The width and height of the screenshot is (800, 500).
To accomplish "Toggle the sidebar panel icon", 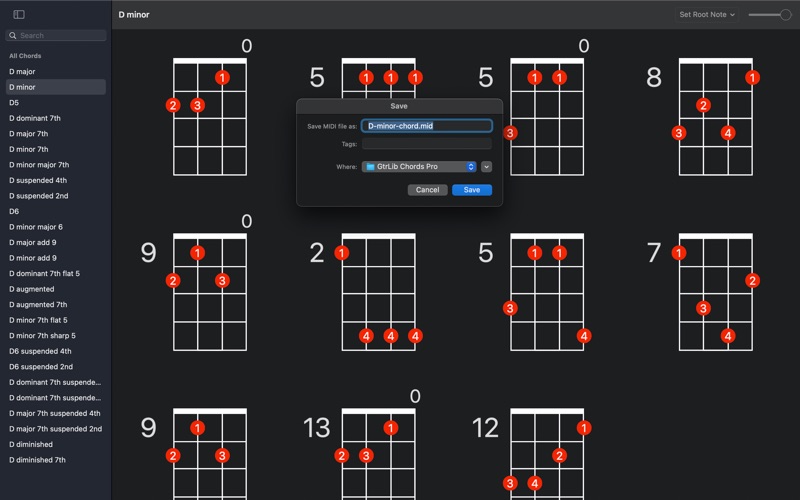I will (x=19, y=15).
